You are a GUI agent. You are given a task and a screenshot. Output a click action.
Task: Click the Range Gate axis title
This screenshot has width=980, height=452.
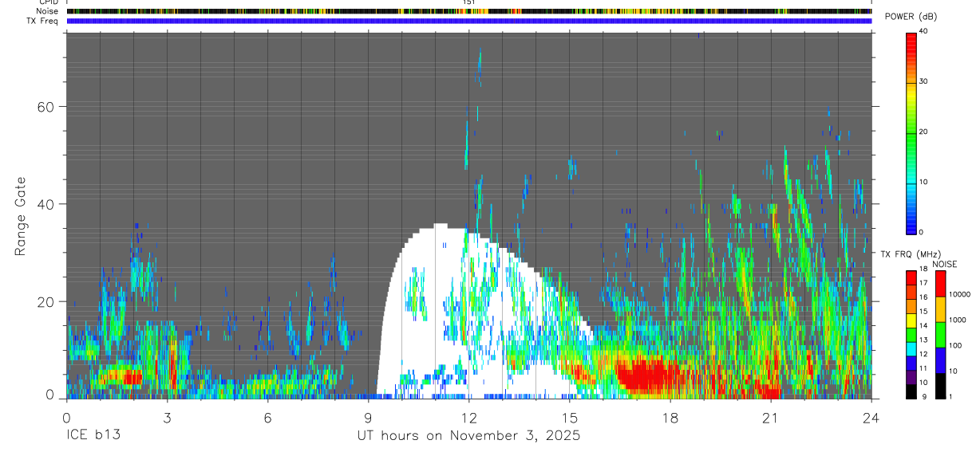pos(20,217)
